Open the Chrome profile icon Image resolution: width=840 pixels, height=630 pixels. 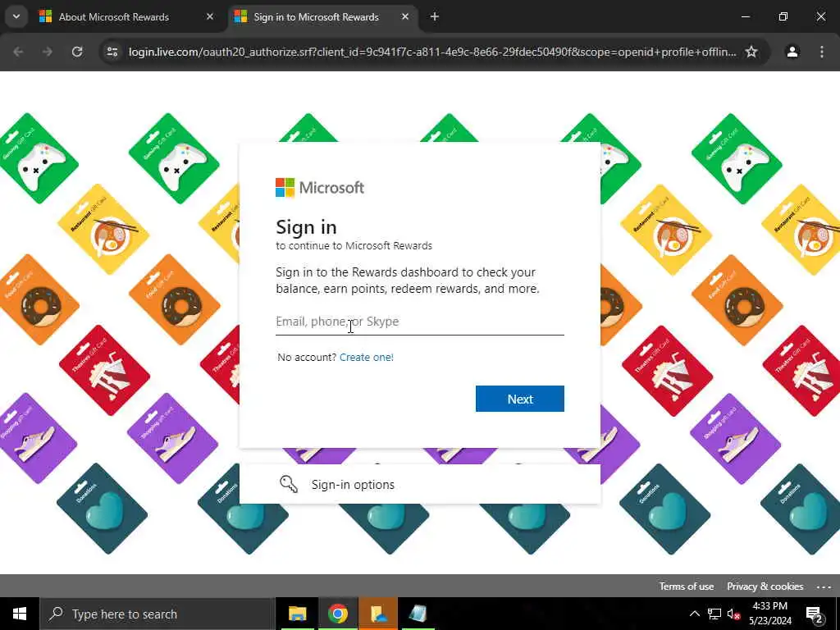792,52
